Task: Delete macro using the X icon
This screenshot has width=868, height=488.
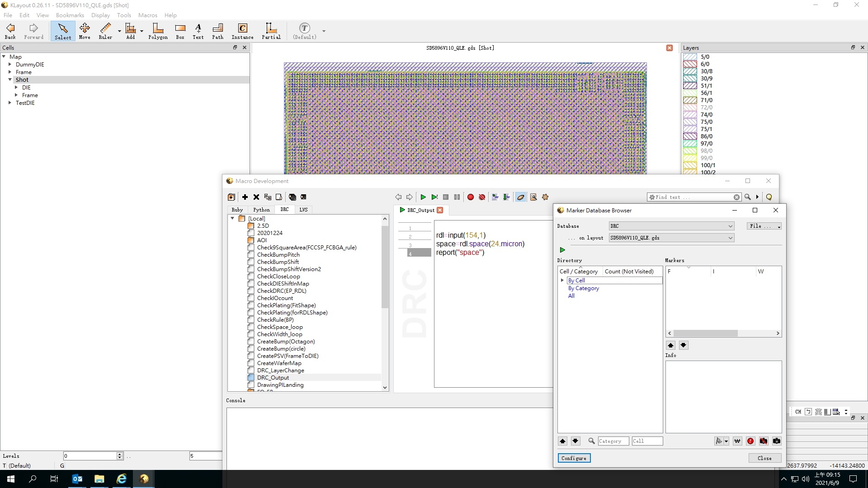Action: click(x=256, y=197)
